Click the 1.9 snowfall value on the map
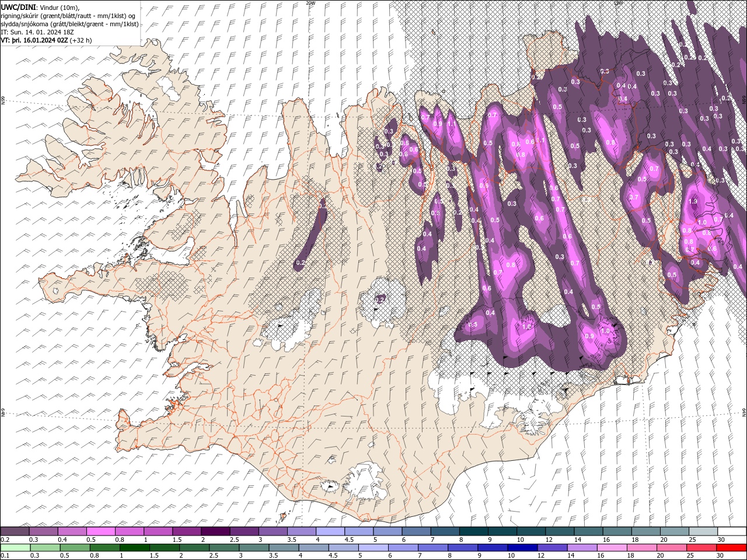The height and width of the screenshot is (560, 747). pos(693,201)
